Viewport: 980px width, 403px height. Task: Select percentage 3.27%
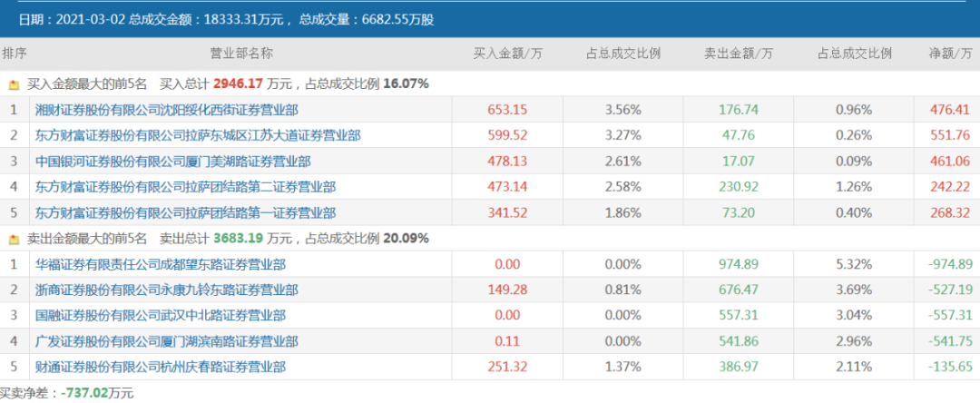click(x=623, y=135)
